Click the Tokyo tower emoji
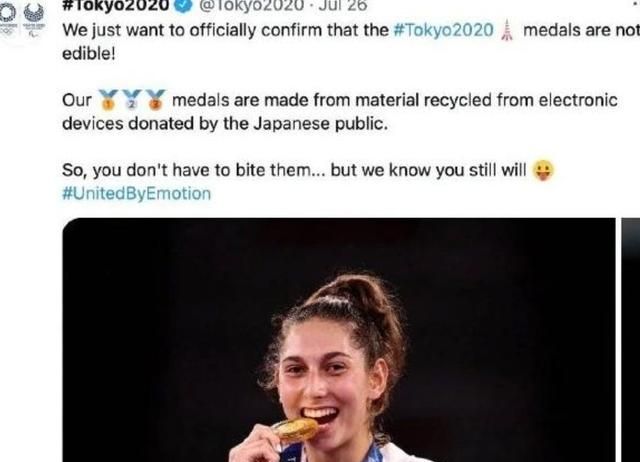 click(507, 30)
